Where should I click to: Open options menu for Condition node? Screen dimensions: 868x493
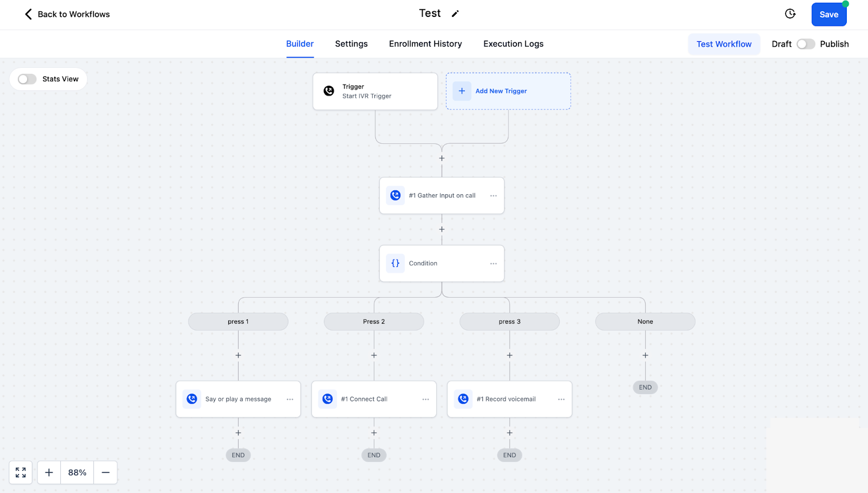[493, 264]
